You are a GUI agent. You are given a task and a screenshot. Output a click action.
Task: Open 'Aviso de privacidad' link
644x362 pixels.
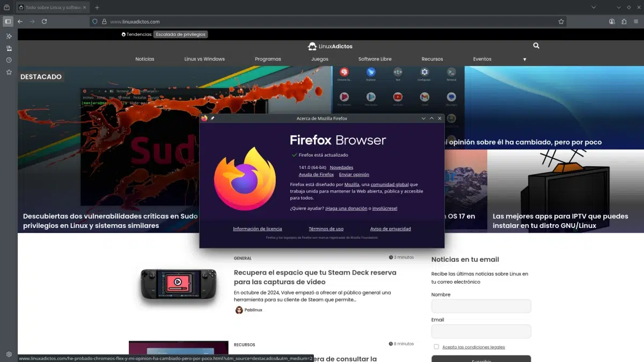coord(391,228)
